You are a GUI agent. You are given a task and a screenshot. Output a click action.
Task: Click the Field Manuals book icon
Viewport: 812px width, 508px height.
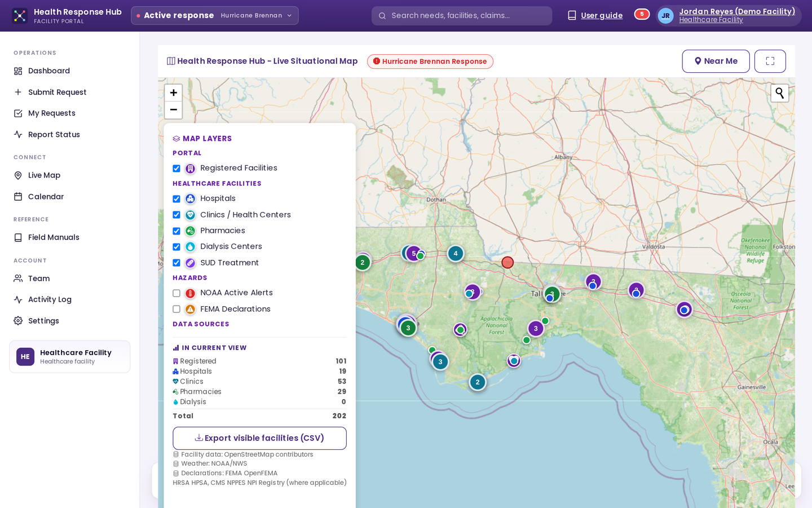pyautogui.click(x=18, y=237)
